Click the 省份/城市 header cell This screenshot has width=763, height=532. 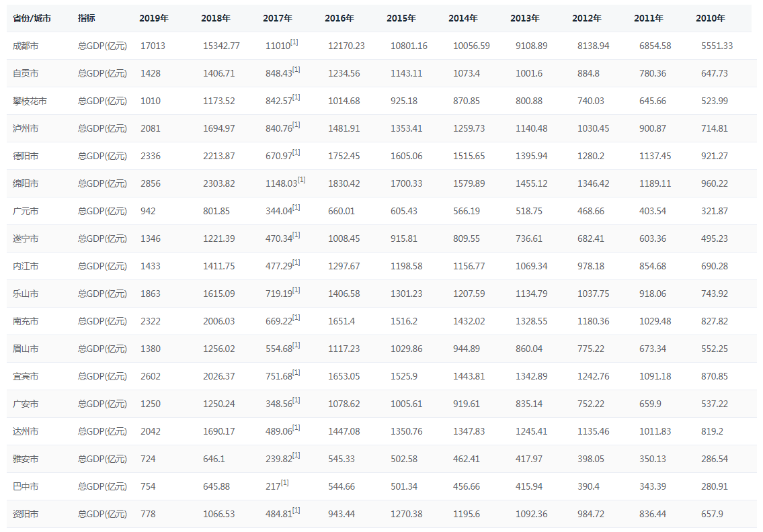pyautogui.click(x=32, y=19)
